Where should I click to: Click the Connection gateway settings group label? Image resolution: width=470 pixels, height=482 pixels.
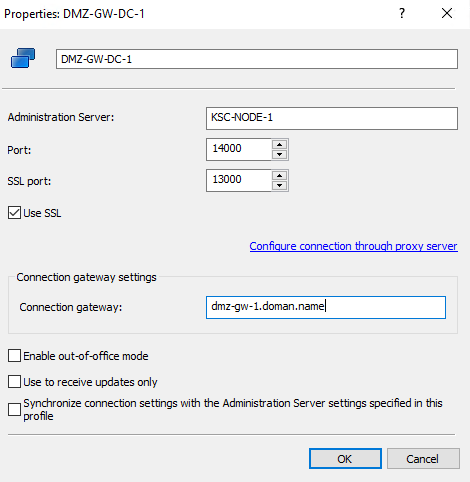pos(86,277)
